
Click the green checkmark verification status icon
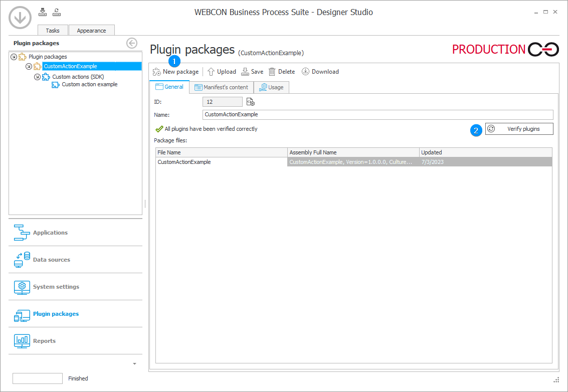tap(159, 129)
